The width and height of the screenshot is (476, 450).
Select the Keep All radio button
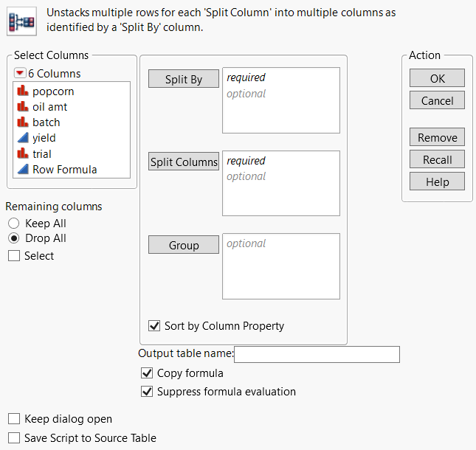pyautogui.click(x=14, y=223)
